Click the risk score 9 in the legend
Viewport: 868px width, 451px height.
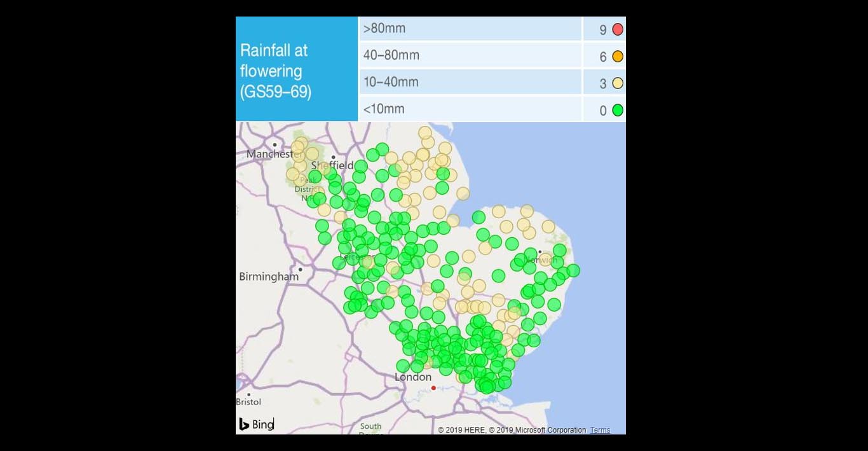[x=602, y=30]
